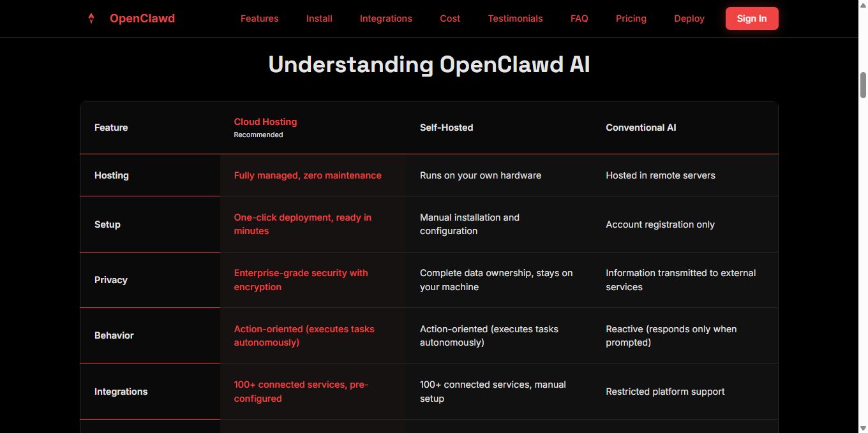
Task: Click the OpenClawd flame logo icon
Action: pos(91,18)
